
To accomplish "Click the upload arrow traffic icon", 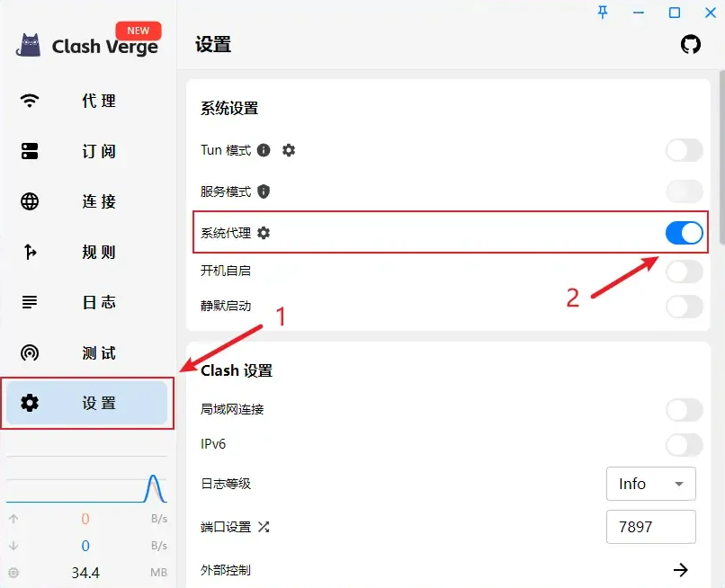I will (x=13, y=519).
